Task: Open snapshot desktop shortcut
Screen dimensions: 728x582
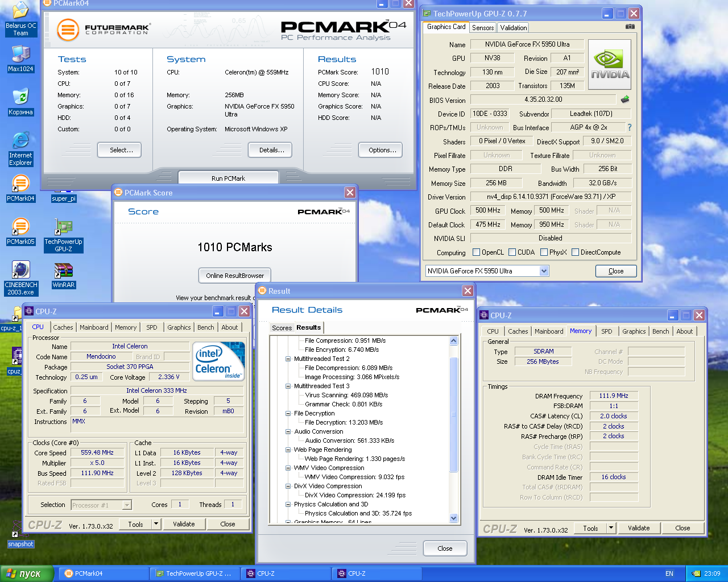Action: tap(20, 534)
